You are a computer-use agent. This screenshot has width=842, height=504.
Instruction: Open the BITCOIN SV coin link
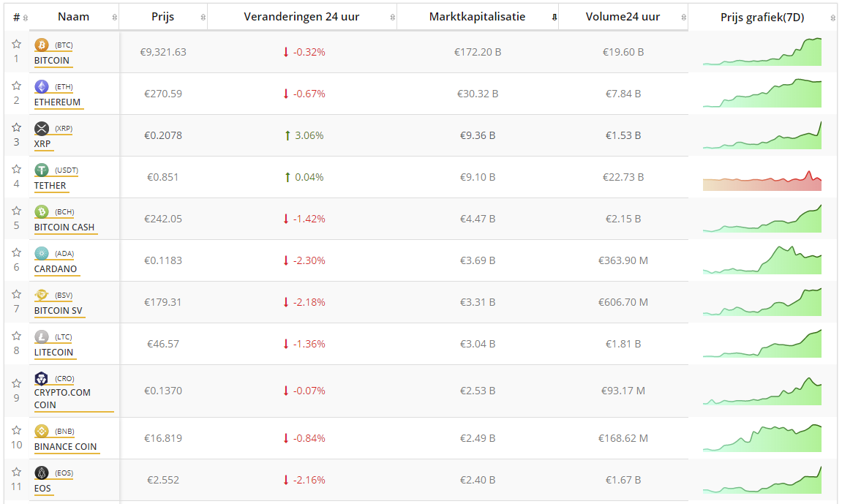click(x=59, y=311)
